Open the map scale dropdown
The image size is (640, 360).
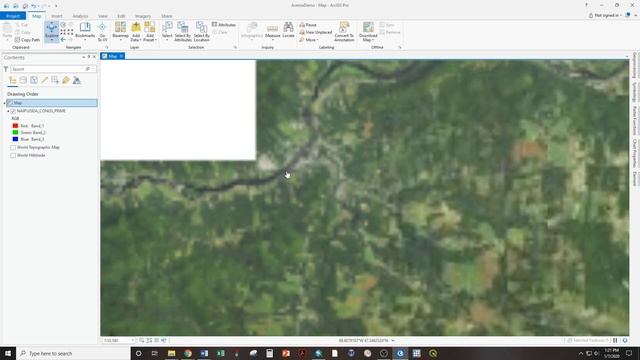tap(133, 340)
